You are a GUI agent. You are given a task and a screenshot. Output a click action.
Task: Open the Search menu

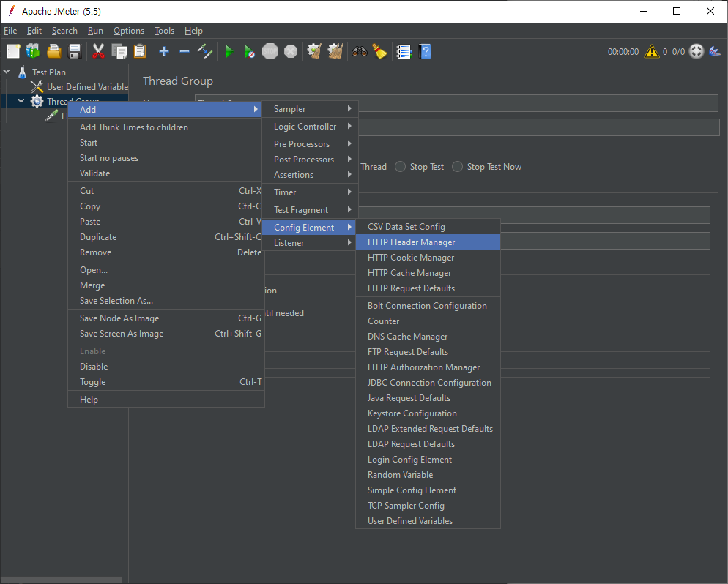point(64,31)
